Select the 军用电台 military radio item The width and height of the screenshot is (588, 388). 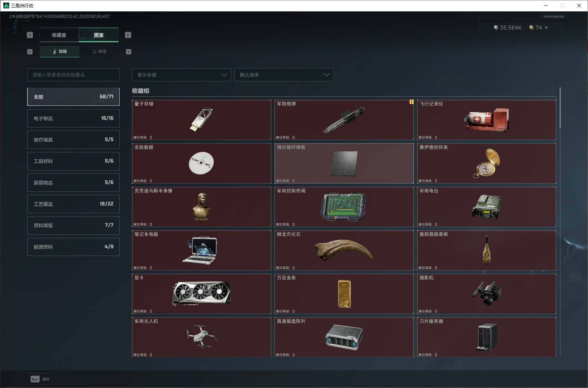[x=487, y=207]
